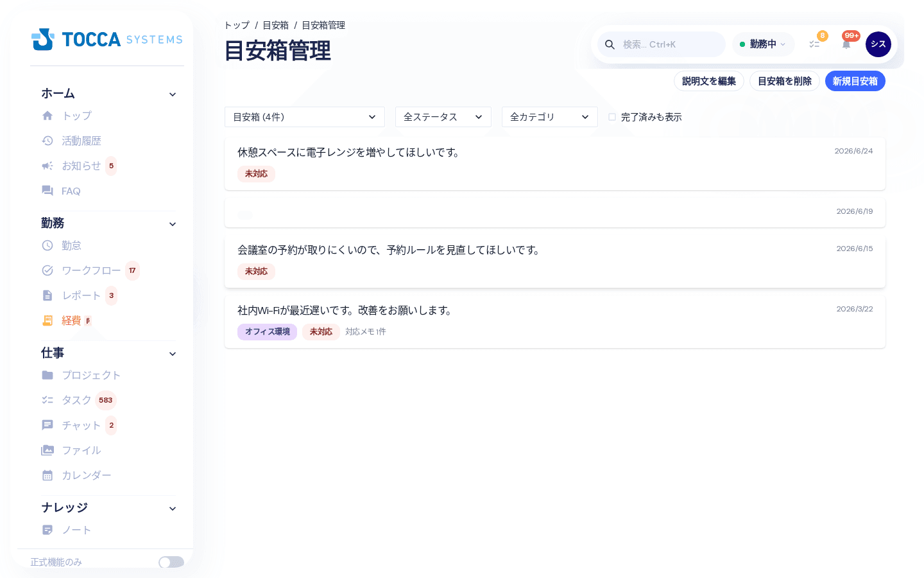Open タスク checklist icon in sidebar

pos(47,400)
